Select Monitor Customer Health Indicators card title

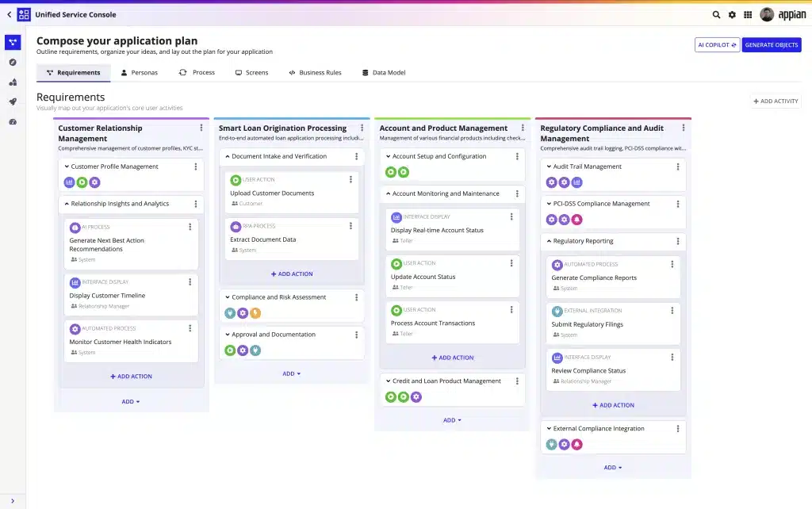click(121, 342)
